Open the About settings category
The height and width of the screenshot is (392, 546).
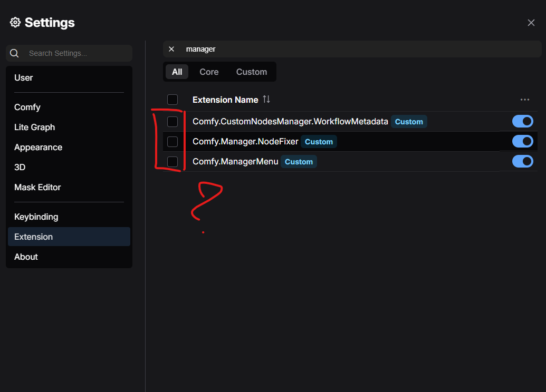pos(69,257)
